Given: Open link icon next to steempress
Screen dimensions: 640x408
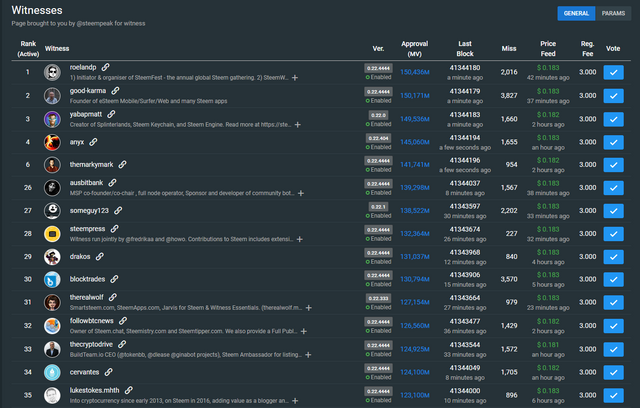Looking at the screenshot, I should tap(114, 228).
